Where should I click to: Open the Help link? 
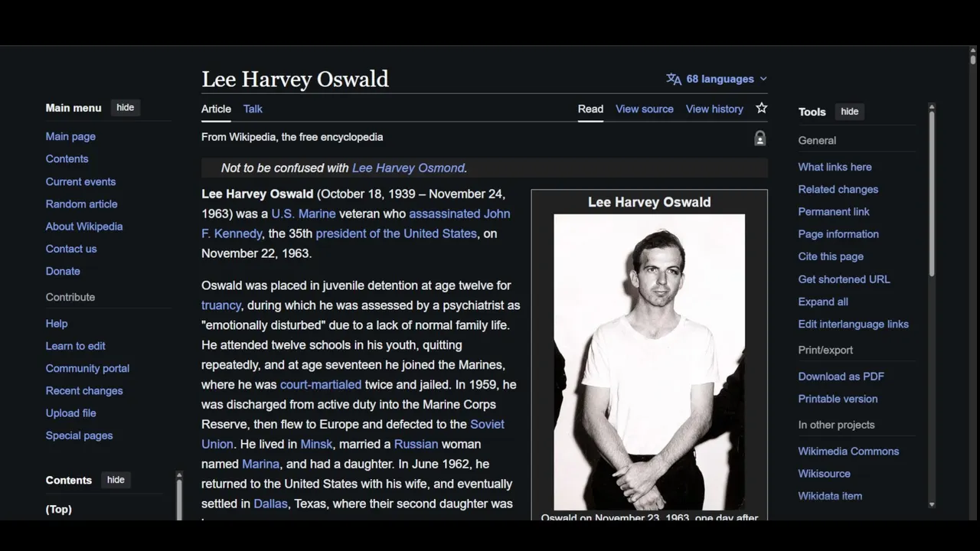[x=57, y=323]
